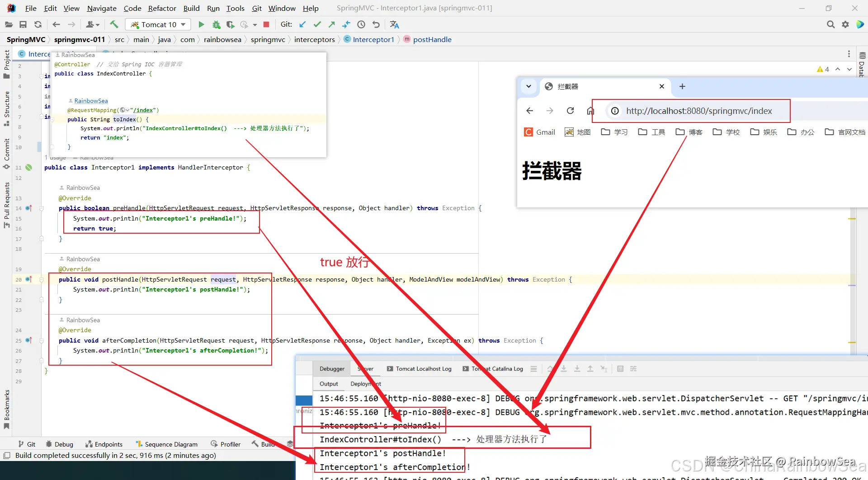Screen dimensions: 868x480
Task: Open the Sequence Diagram tool window
Action: coord(166,444)
